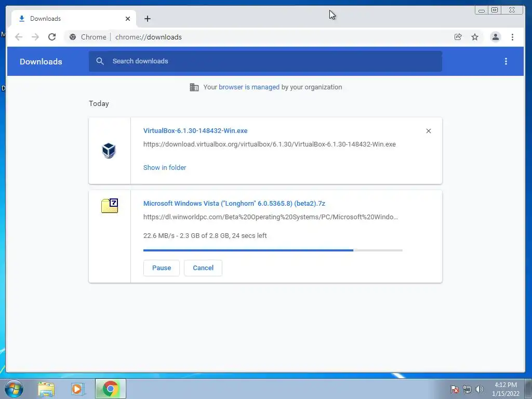Launch Windows Media Player from taskbar

point(77,389)
